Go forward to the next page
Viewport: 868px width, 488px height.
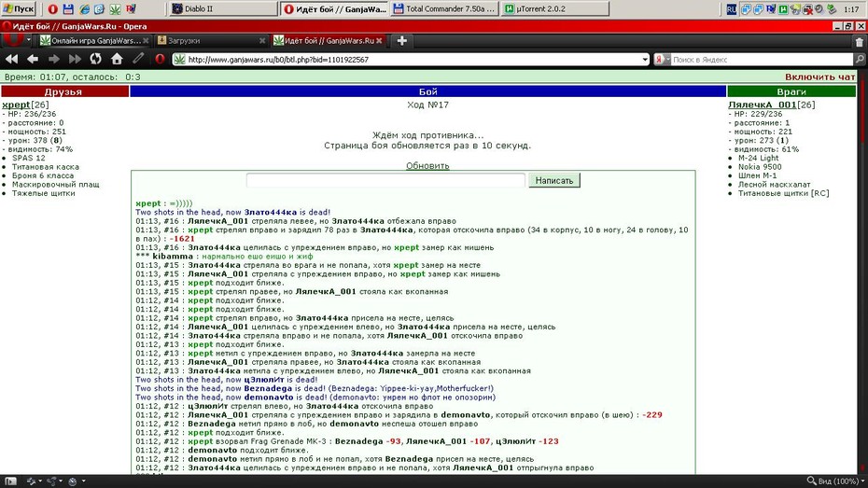[x=54, y=59]
